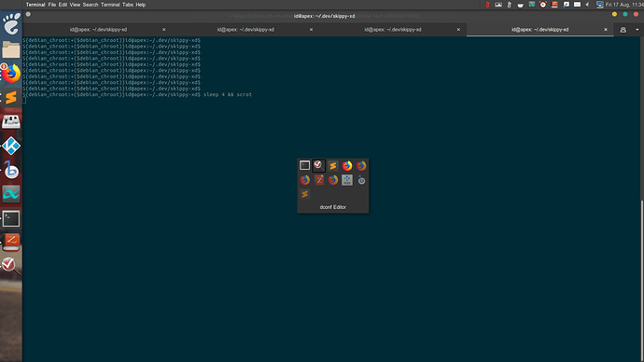This screenshot has width=644, height=362.
Task: Select the Kodi thumbnail in the window switcher
Action: [347, 180]
